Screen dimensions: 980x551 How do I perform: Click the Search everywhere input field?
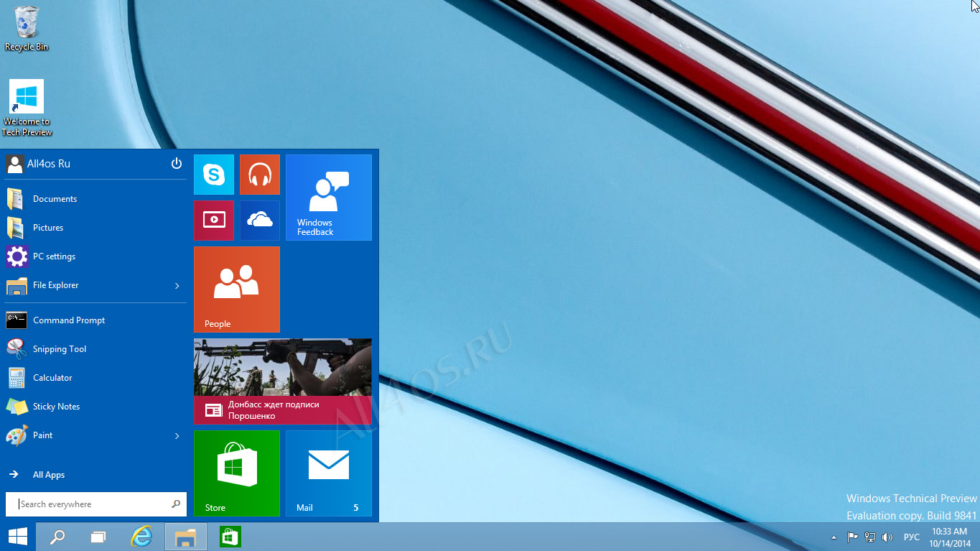95,504
